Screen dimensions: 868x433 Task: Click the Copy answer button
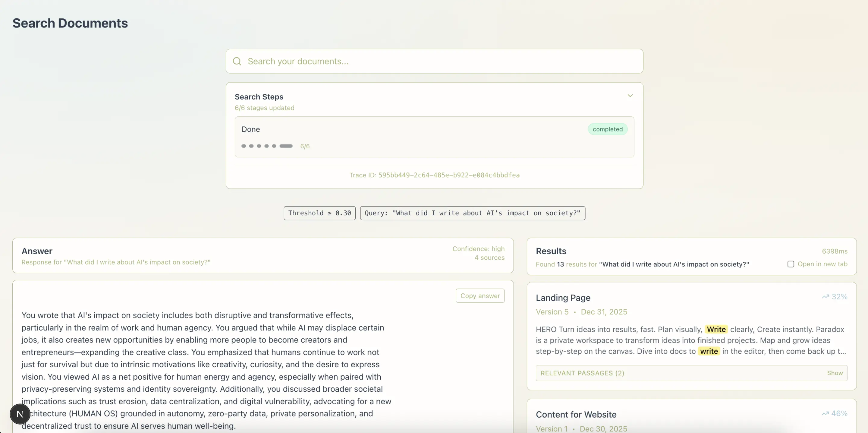tap(480, 296)
